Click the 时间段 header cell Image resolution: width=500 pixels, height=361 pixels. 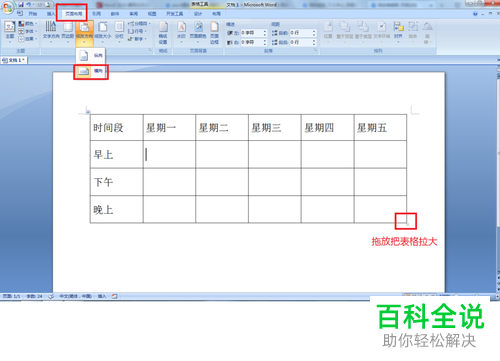116,127
